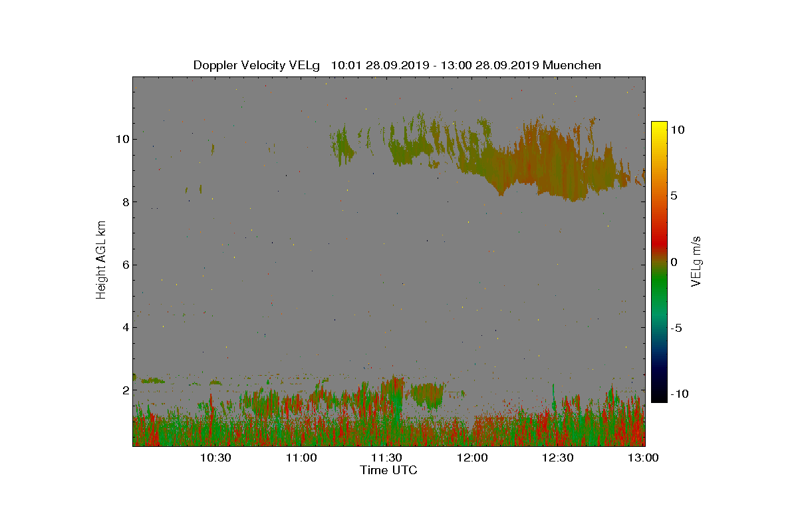This screenshot has height=532, width=798.
Task: Click the 10:30 time tick label
Action: point(215,458)
